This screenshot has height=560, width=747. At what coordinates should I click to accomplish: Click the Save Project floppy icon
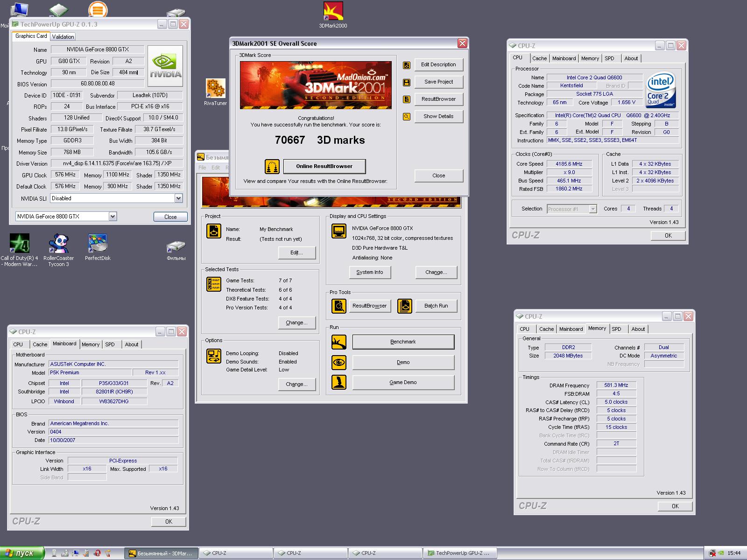pyautogui.click(x=407, y=82)
